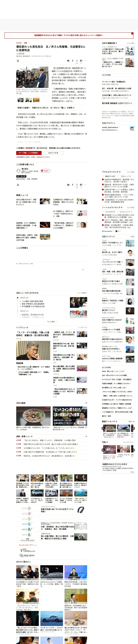Screen dimensions: 138x644
Task: Select the 読まれています ranking tab
Action: (x=110, y=176)
